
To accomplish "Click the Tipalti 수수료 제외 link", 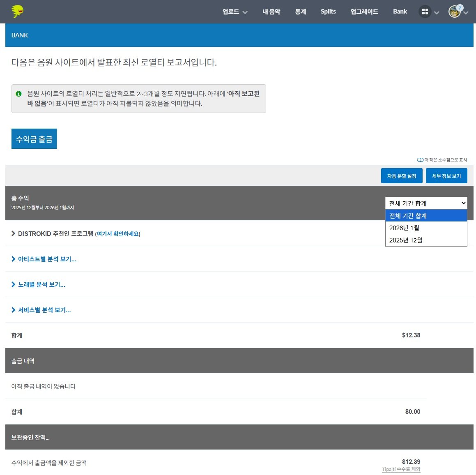I will pyautogui.click(x=401, y=469).
